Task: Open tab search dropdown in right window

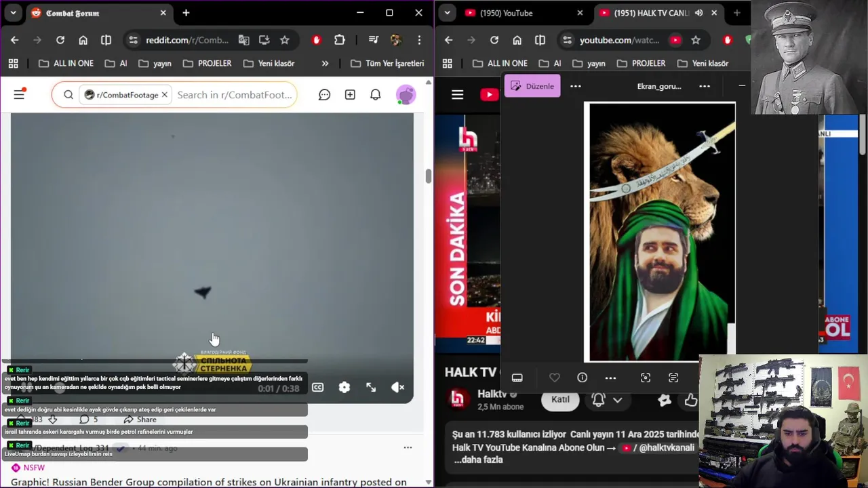Action: click(447, 13)
